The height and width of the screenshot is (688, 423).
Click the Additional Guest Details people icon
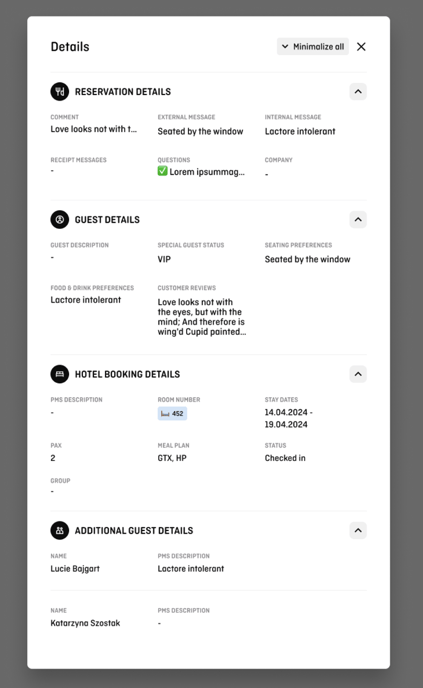tap(60, 530)
